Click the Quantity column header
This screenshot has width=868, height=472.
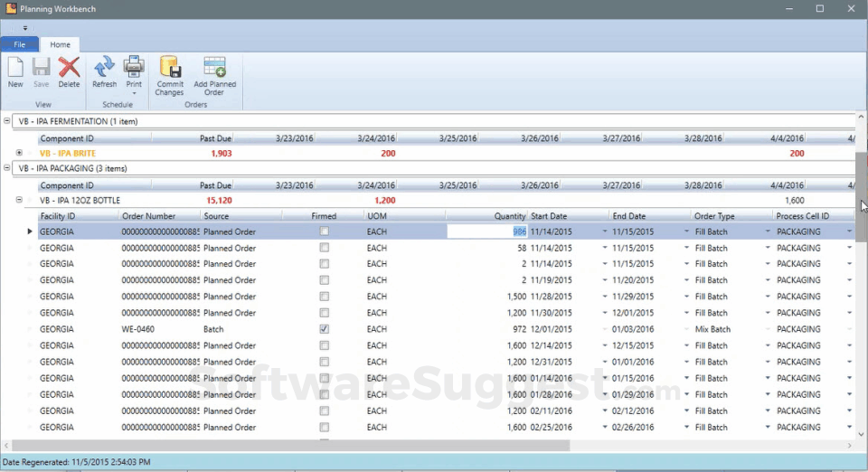click(x=509, y=216)
